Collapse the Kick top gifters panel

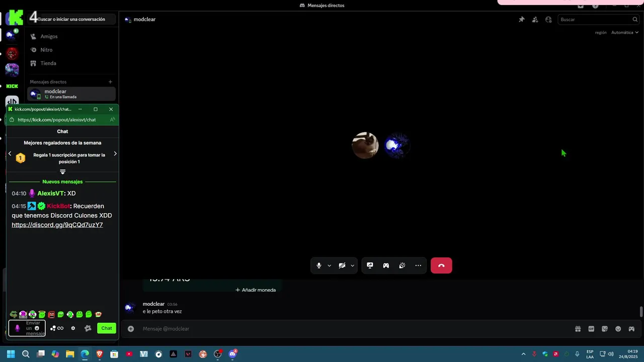pos(62,172)
